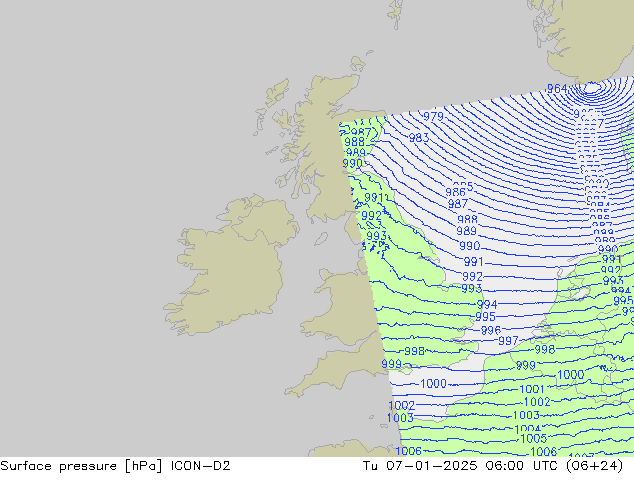Viewport: 634px width, 490px height.
Task: Click the 998 label on the continental coast
Action: (x=545, y=349)
